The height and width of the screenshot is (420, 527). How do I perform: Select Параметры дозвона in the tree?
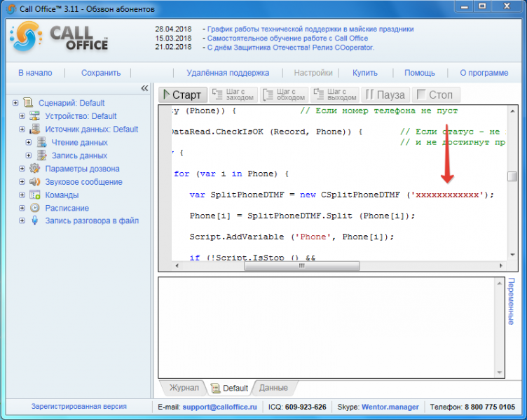tap(83, 169)
